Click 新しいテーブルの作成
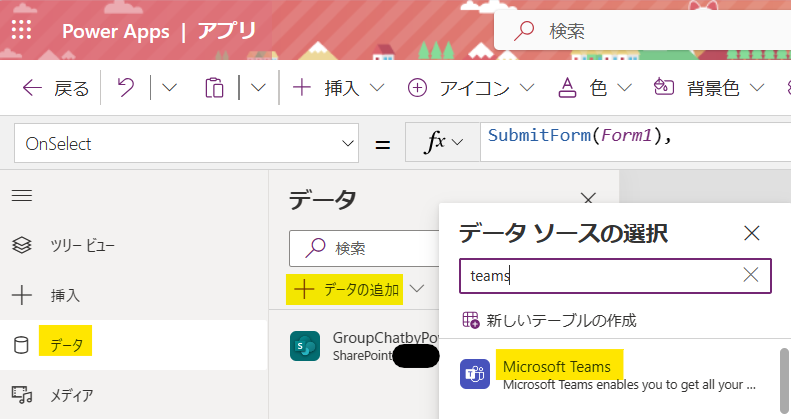Screen dimensions: 791x419 pos(550,320)
